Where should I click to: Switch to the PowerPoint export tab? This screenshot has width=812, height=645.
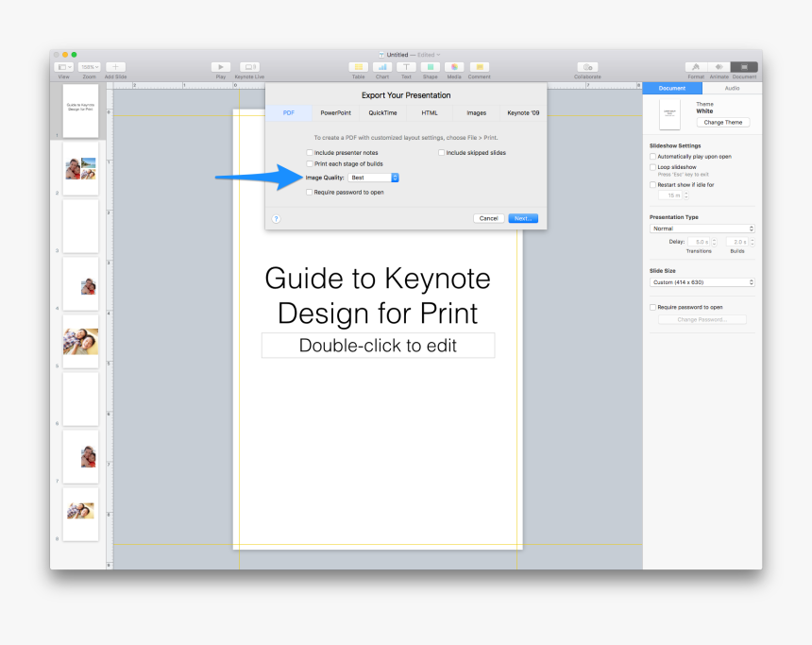coord(335,113)
